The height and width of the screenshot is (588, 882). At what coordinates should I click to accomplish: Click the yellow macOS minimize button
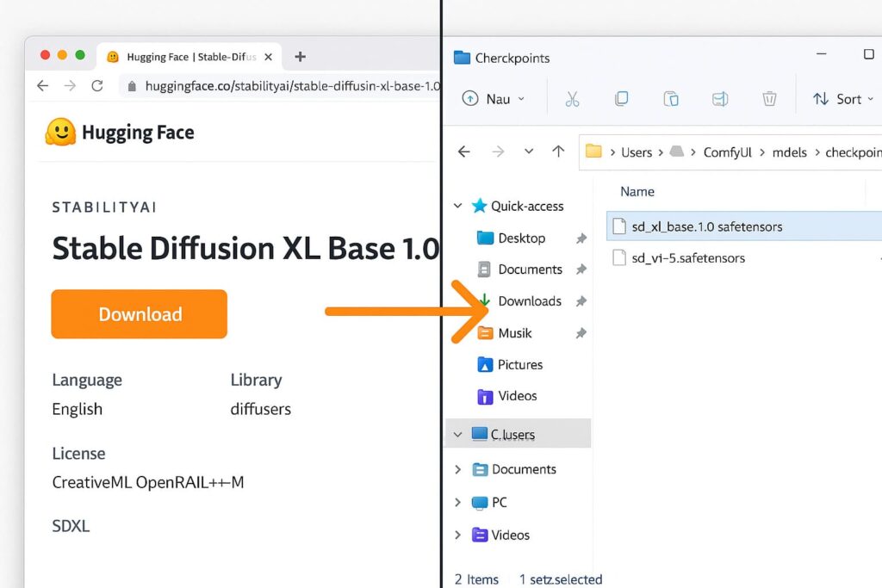pos(62,54)
